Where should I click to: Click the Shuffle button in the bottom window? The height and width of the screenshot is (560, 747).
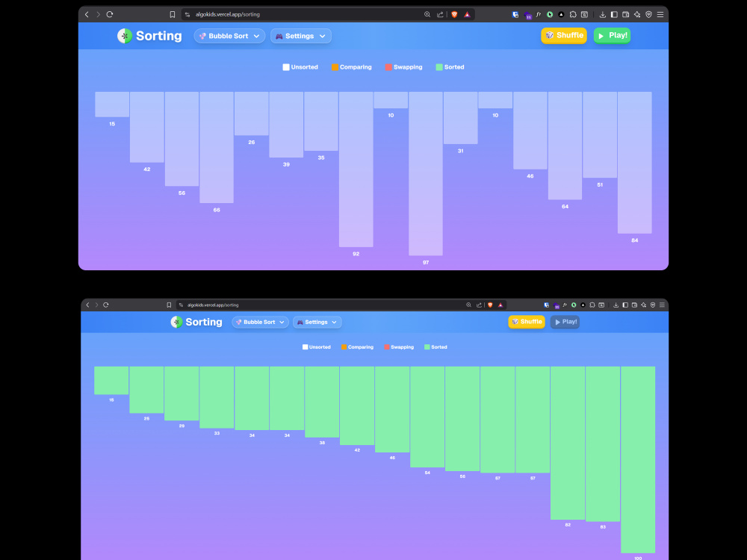(x=527, y=322)
